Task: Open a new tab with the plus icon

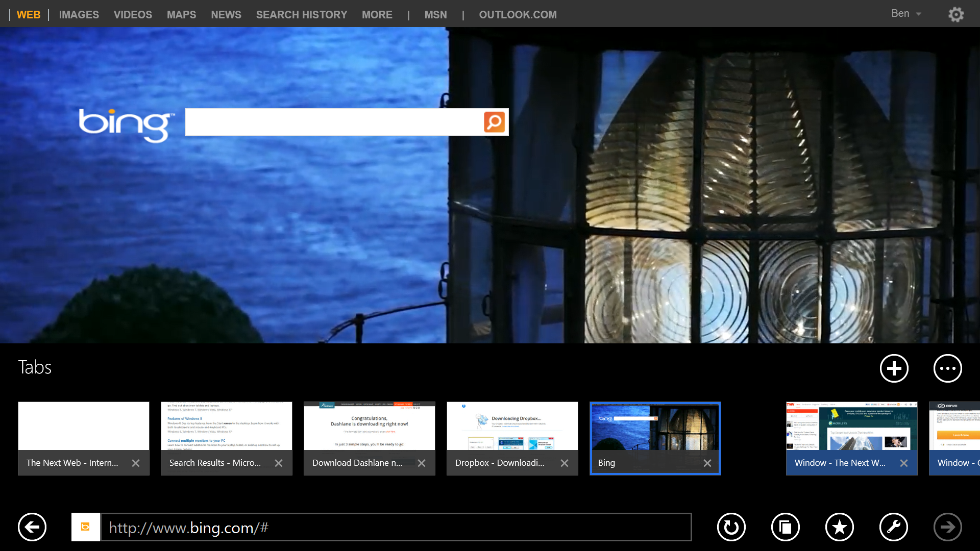Action: (894, 368)
